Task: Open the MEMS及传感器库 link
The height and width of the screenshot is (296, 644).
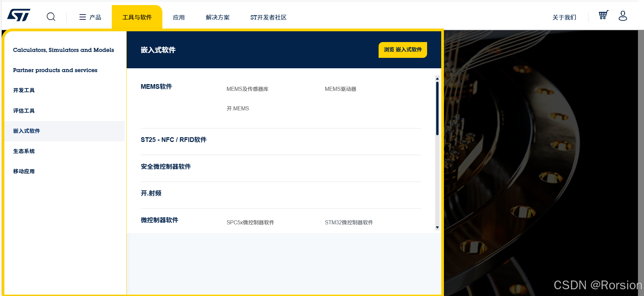Action: coord(248,89)
